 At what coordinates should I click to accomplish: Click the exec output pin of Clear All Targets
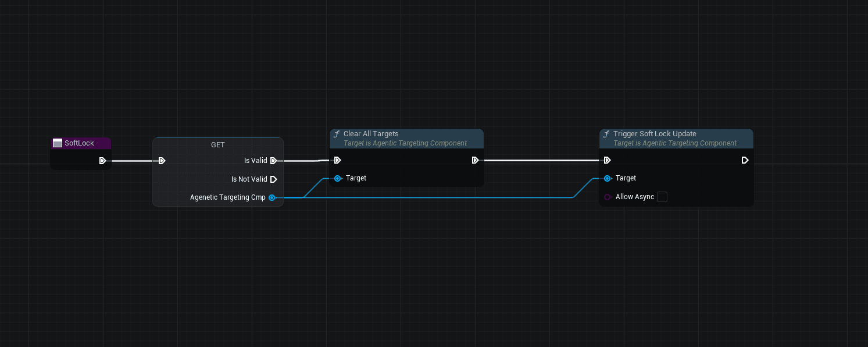[476, 160]
